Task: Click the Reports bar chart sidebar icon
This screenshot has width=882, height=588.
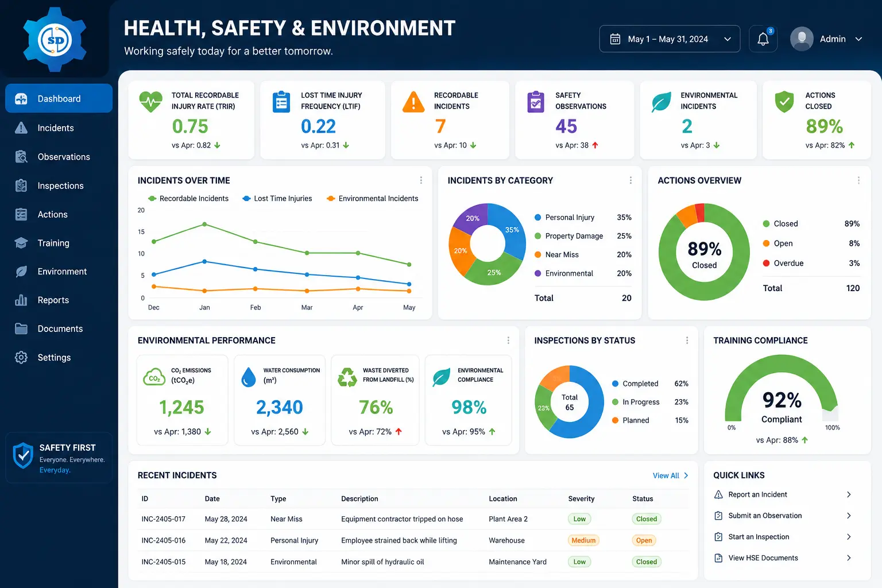Action: pyautogui.click(x=21, y=300)
